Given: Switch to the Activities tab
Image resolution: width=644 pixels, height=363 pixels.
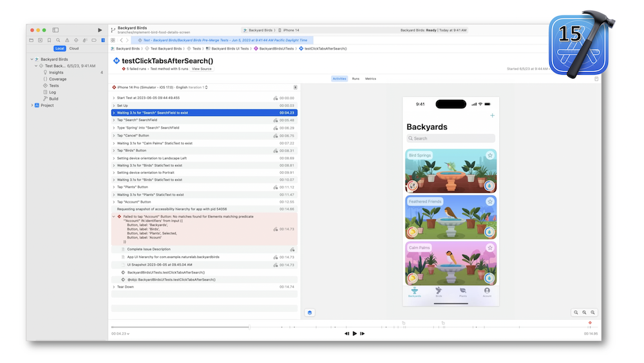Looking at the screenshot, I should [x=339, y=79].
